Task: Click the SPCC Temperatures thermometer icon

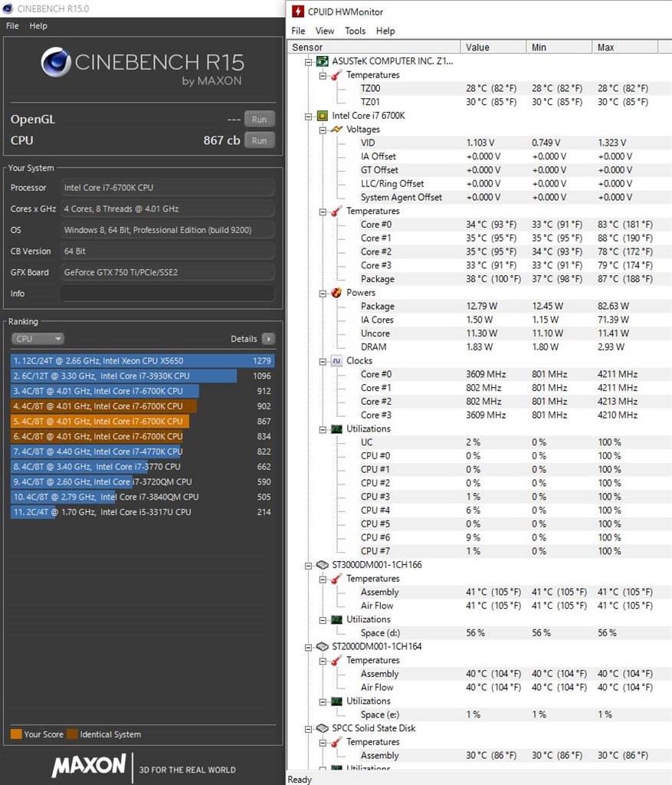Action: point(336,741)
